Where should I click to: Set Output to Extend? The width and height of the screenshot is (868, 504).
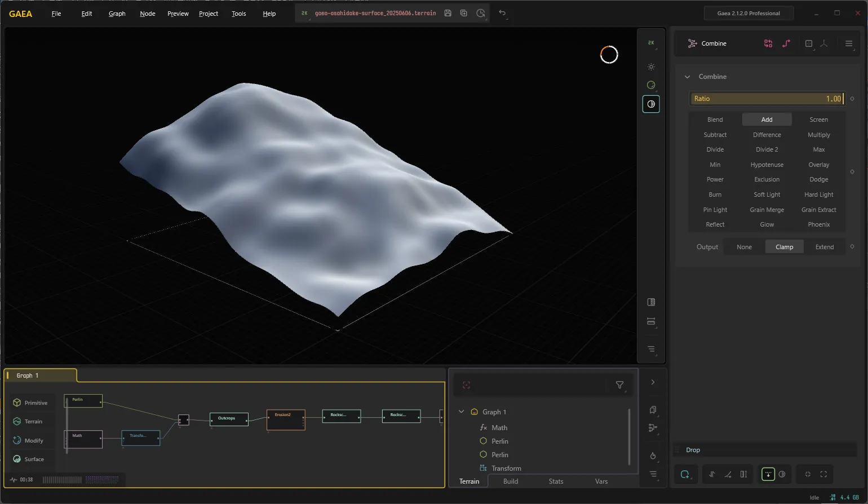(824, 247)
